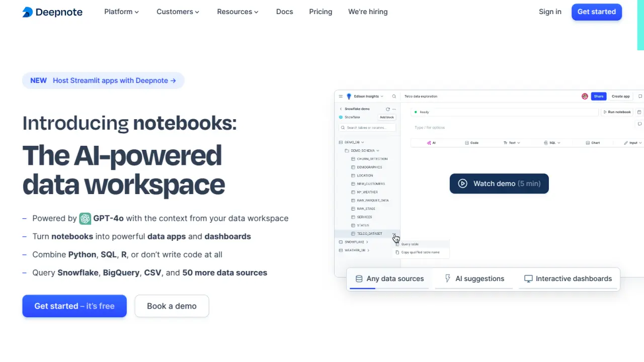The image size is (644, 362).
Task: Click the search magnifier beside Edison Insights
Action: tap(394, 97)
